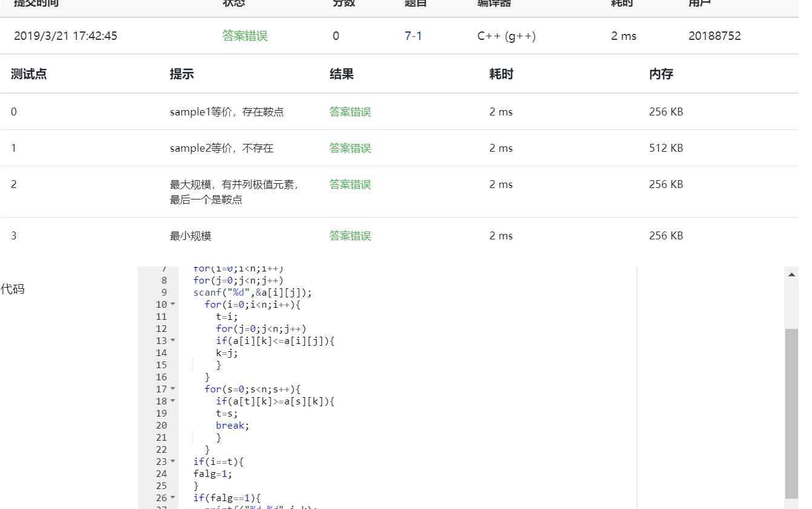The image size is (812, 509).
Task: Click 答案错误 result for test point 3
Action: click(x=350, y=236)
